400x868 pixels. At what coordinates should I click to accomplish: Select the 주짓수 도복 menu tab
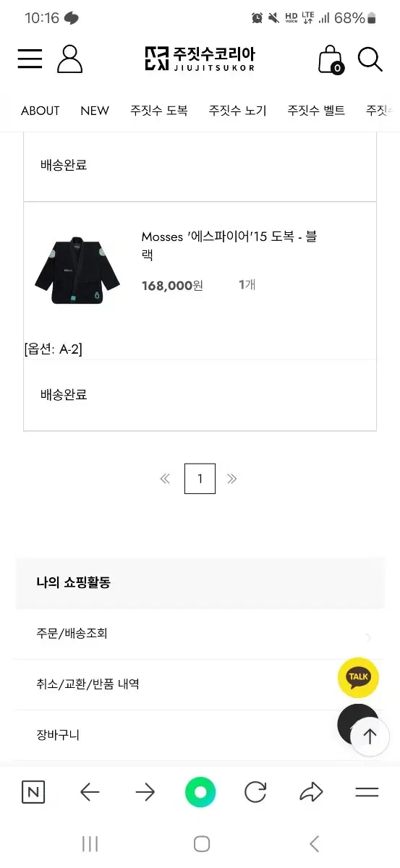159,111
